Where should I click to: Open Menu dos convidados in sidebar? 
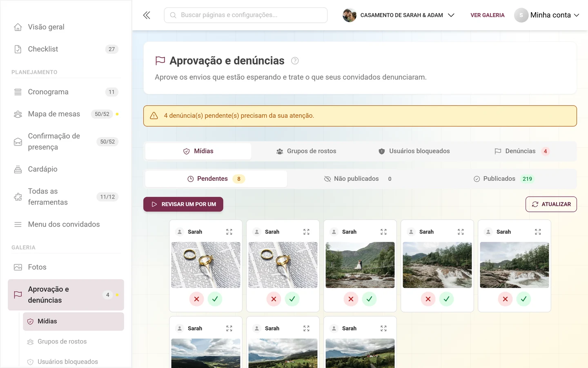pos(66,224)
